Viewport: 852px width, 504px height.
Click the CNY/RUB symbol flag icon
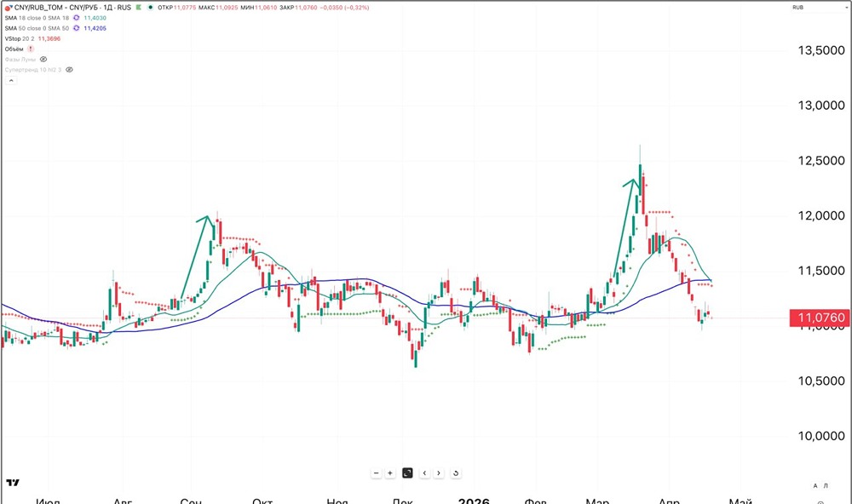point(9,8)
